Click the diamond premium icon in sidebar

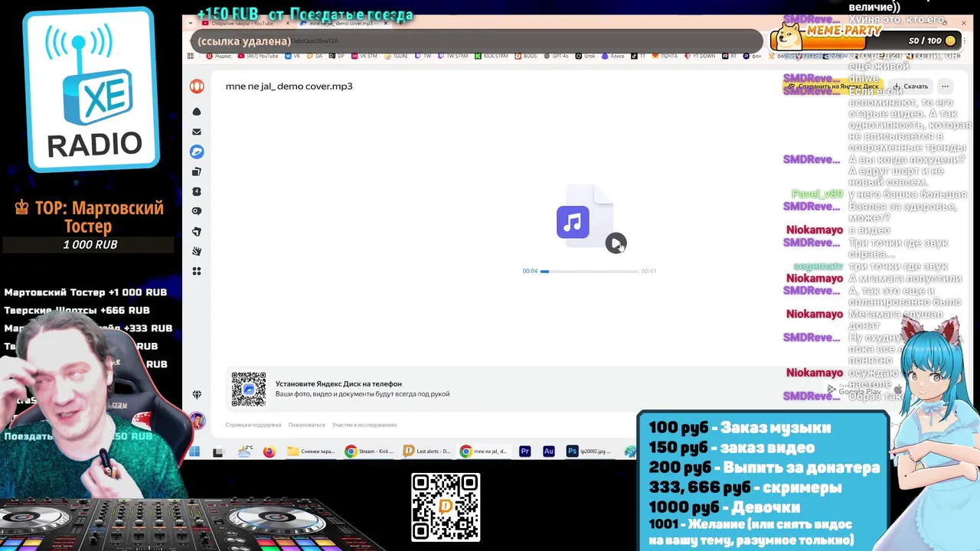tap(197, 395)
